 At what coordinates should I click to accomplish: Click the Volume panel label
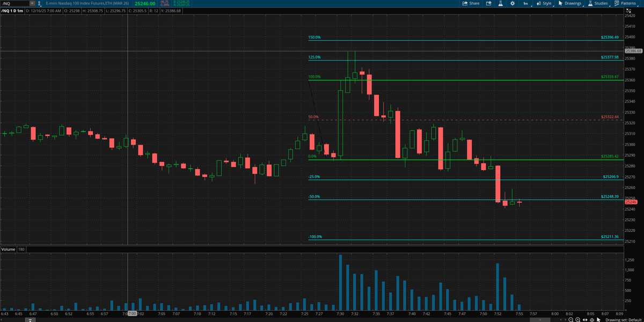coord(8,250)
